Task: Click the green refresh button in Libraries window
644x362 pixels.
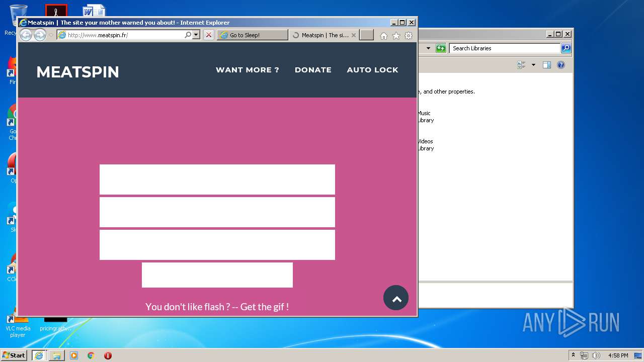Action: click(441, 48)
